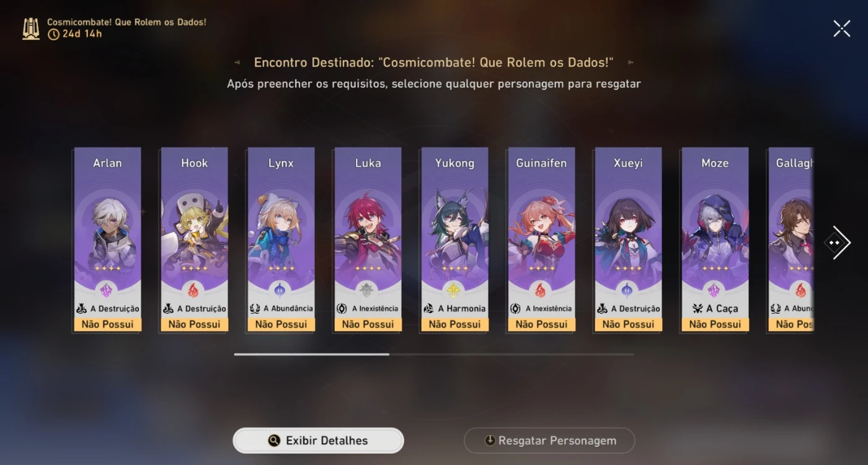Select the Xueyi character card

(628, 239)
